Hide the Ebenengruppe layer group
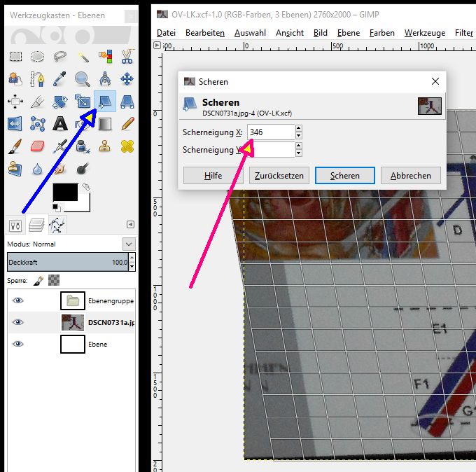The height and width of the screenshot is (472, 476). (x=17, y=300)
